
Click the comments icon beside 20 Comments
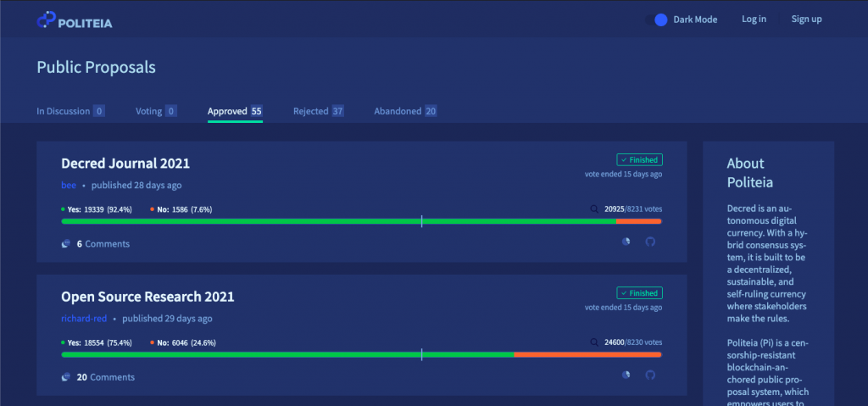click(x=66, y=377)
